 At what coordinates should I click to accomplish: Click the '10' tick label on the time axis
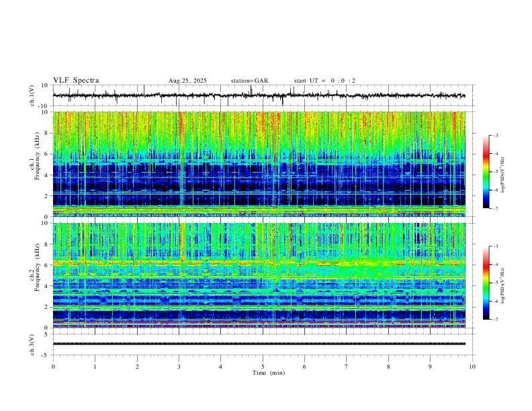click(x=472, y=367)
